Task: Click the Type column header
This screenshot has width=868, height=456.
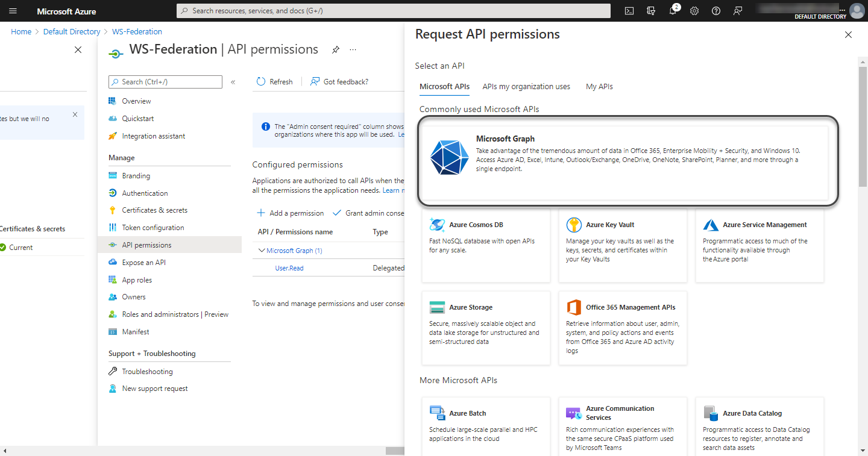Action: click(380, 232)
